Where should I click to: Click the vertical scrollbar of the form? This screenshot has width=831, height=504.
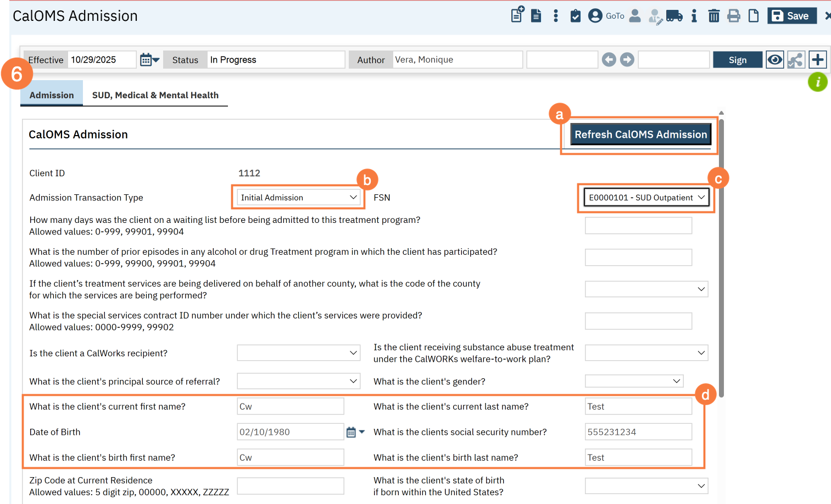[x=721, y=258]
